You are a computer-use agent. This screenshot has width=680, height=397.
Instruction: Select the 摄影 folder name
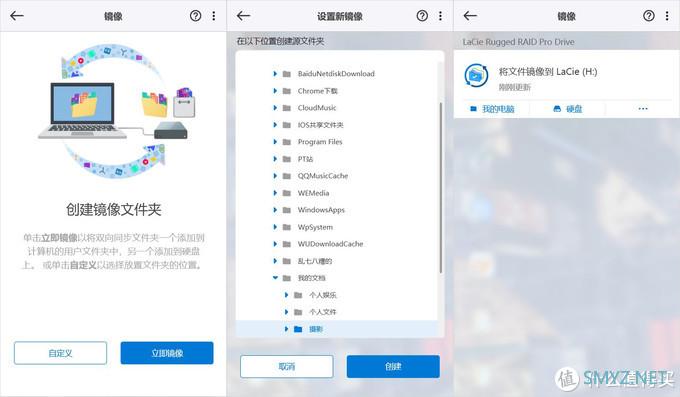point(316,329)
